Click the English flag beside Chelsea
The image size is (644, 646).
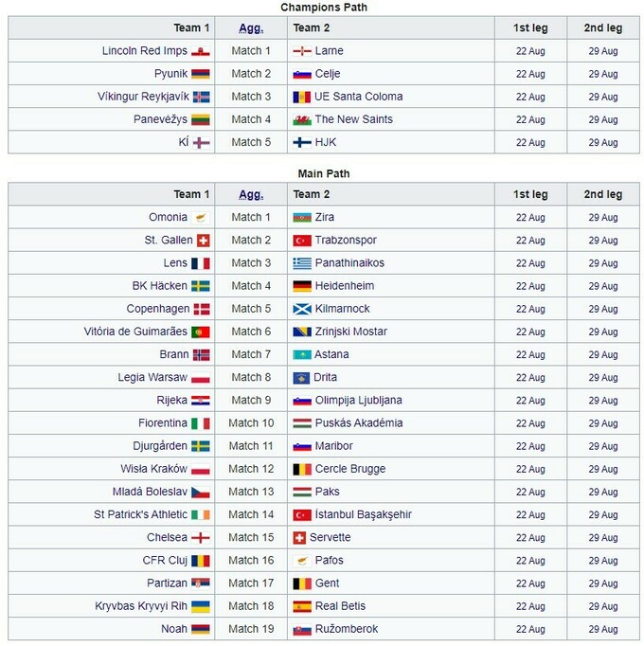pyautogui.click(x=200, y=538)
